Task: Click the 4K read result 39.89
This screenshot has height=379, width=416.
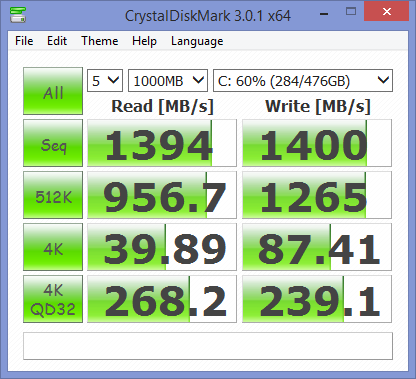Action: (x=162, y=247)
